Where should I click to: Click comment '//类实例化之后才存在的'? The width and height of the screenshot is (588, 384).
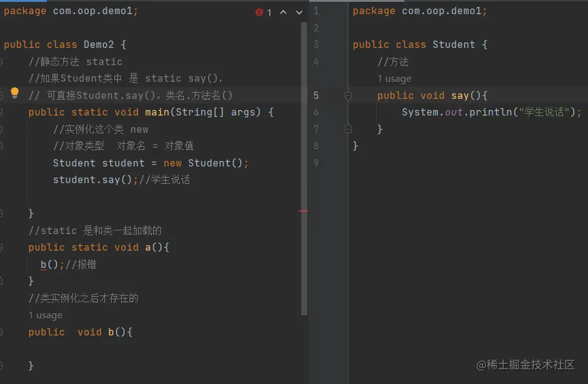click(84, 298)
